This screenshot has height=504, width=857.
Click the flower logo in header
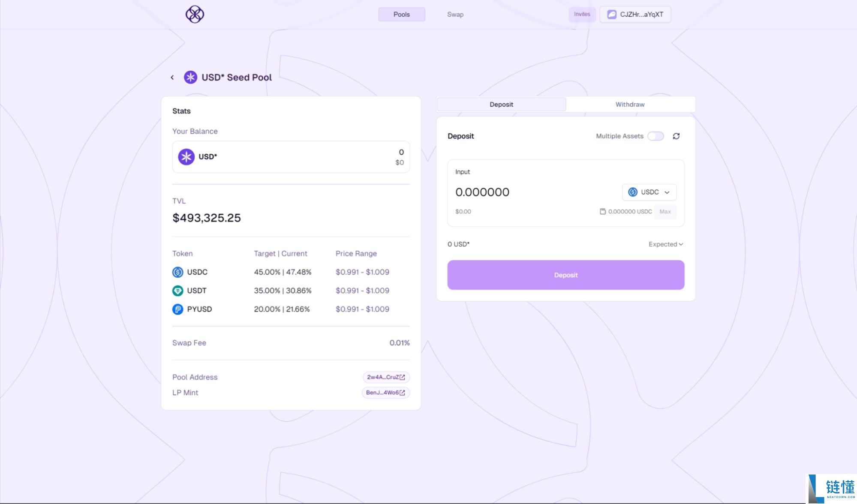(195, 14)
